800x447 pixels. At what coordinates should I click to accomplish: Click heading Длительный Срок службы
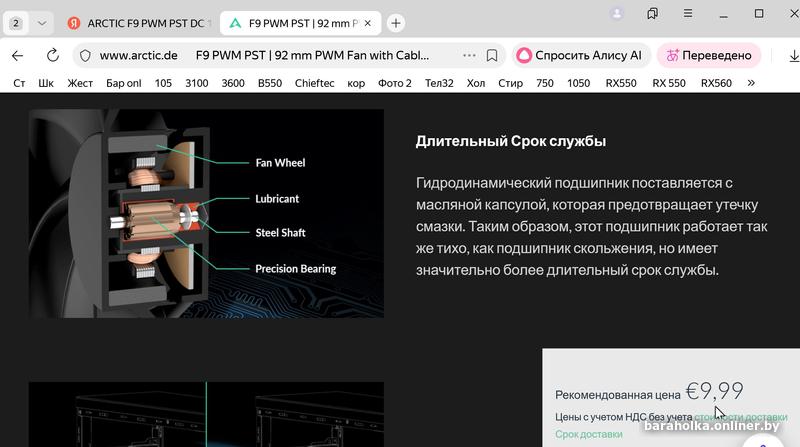click(x=511, y=141)
